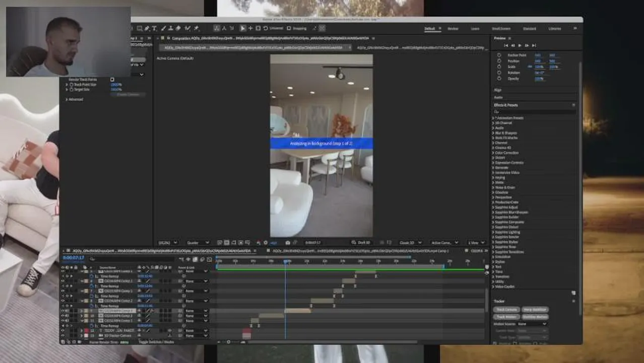Select the Selection arrow tool in toolbar

pyautogui.click(x=242, y=28)
